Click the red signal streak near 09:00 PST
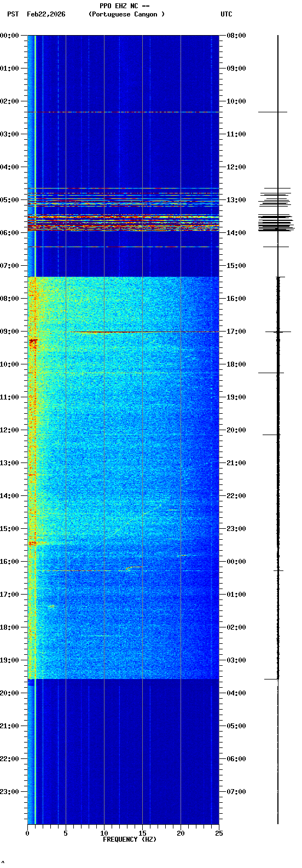The width and height of the screenshot is (302, 868). coord(114,332)
